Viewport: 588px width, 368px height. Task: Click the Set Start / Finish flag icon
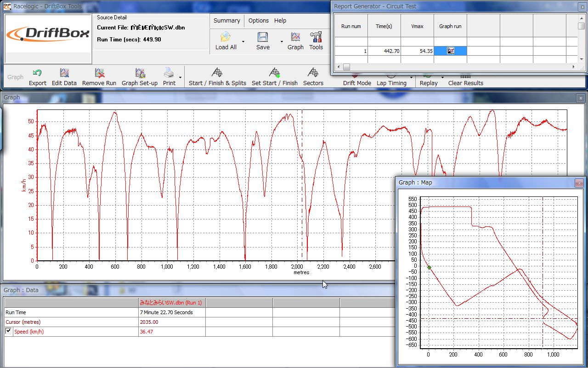(275, 73)
